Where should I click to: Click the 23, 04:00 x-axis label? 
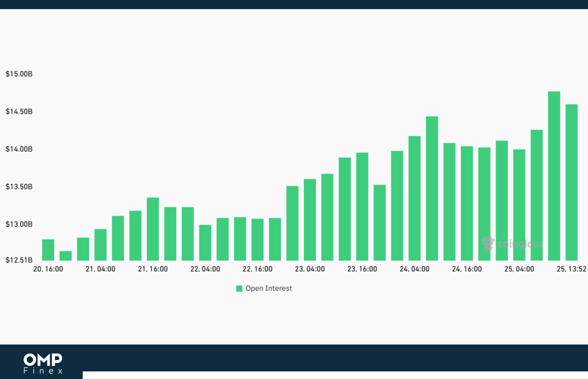(310, 269)
